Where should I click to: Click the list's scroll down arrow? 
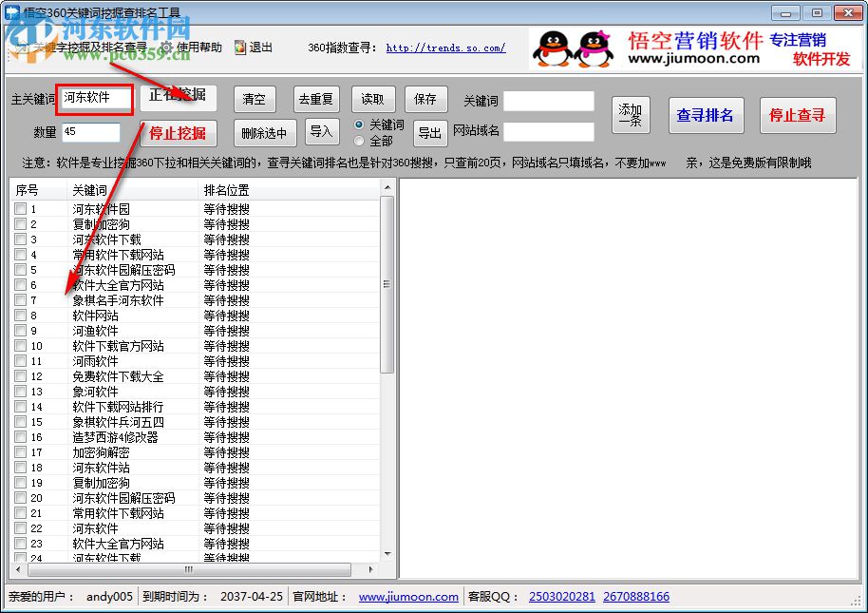tap(387, 554)
